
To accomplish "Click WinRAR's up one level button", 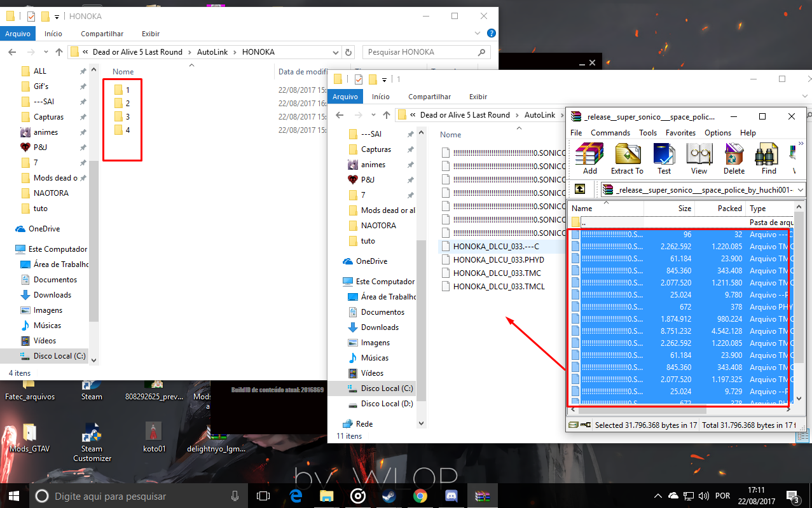I will pyautogui.click(x=580, y=189).
